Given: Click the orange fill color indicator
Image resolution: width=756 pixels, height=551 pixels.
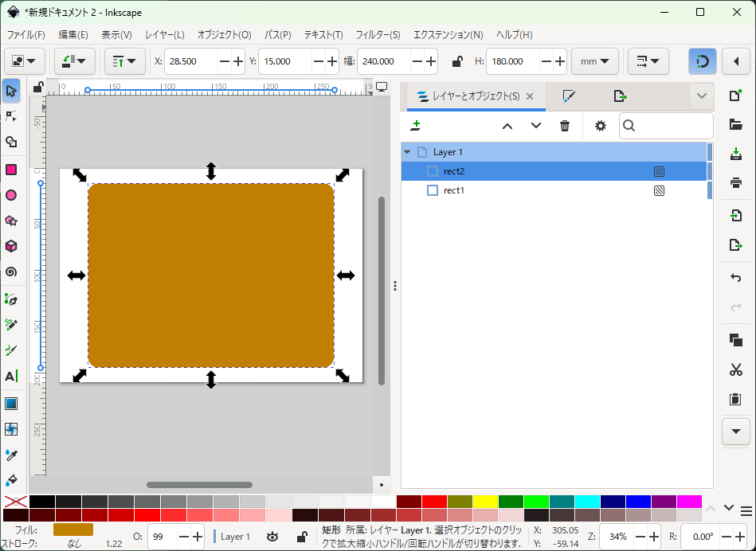Looking at the screenshot, I should [x=72, y=530].
